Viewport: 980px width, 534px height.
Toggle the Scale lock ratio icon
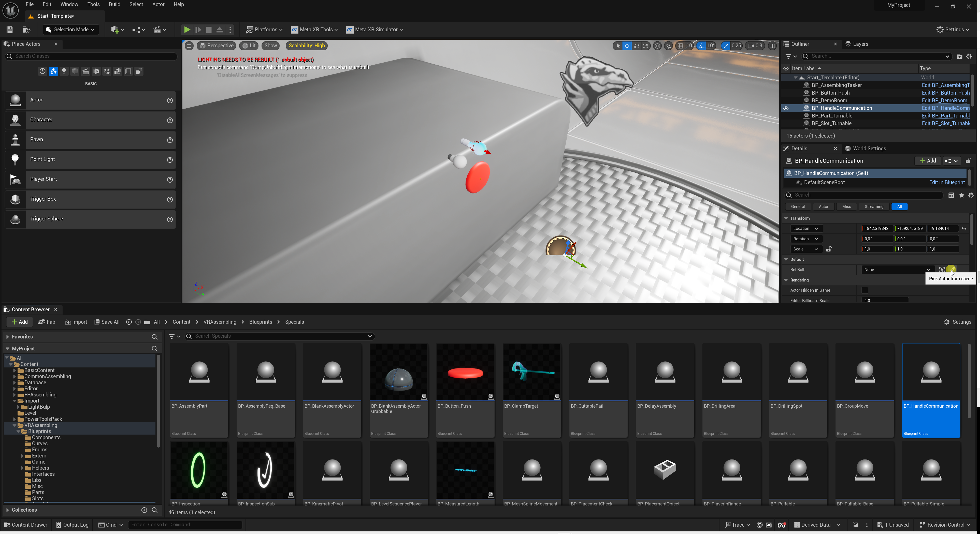(x=829, y=249)
